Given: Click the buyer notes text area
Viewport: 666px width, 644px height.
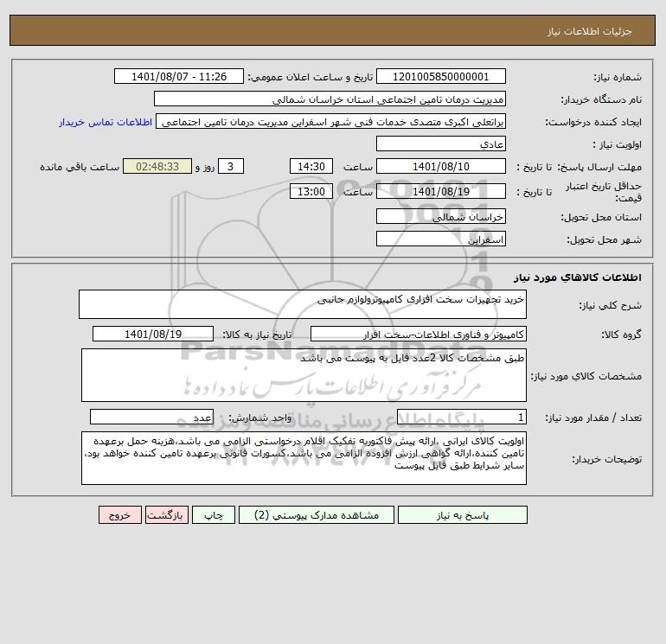Looking at the screenshot, I should click(304, 458).
